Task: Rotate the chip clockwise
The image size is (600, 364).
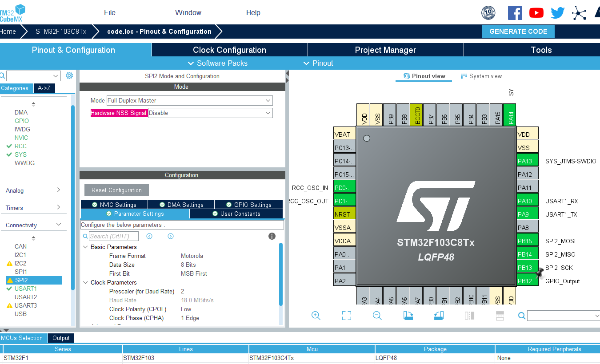Action: pyautogui.click(x=408, y=316)
